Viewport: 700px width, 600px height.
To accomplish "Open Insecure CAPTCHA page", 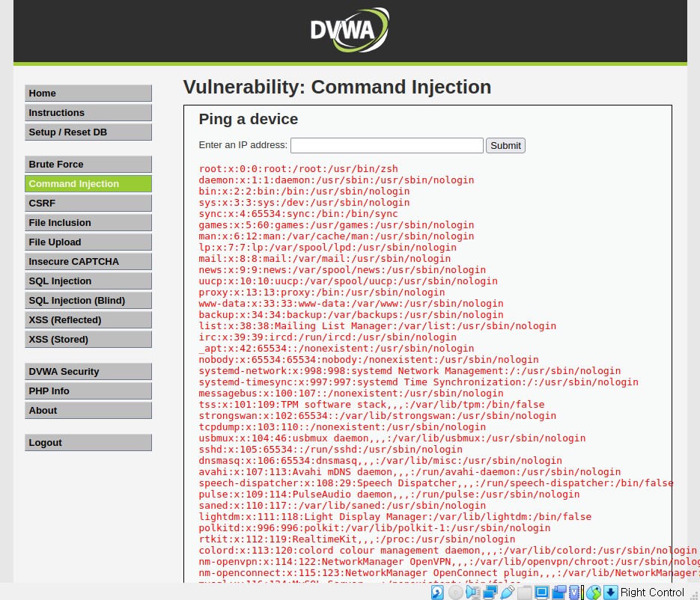I will click(x=88, y=261).
